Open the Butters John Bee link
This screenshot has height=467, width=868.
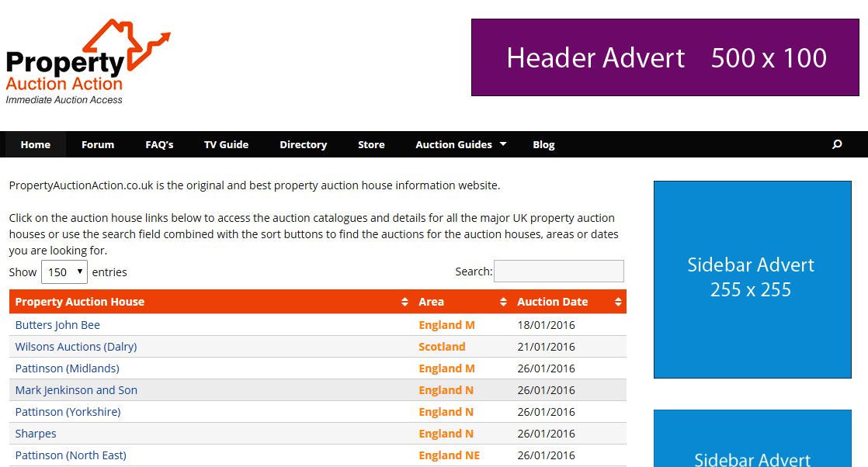(57, 325)
